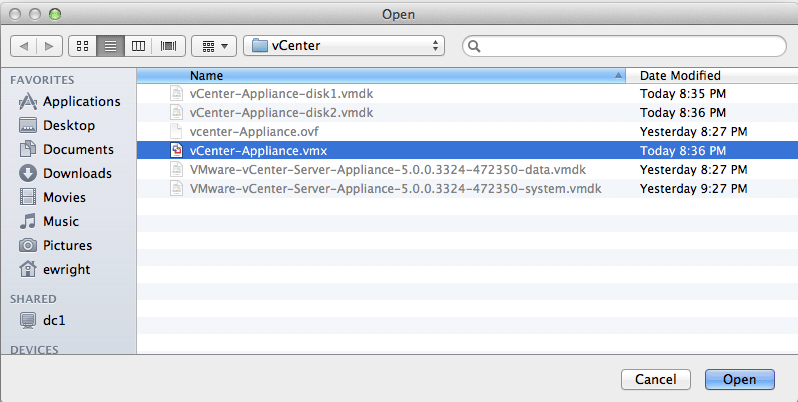798x402 pixels.
Task: Click the disk1.vmdk file icon
Action: (x=176, y=94)
